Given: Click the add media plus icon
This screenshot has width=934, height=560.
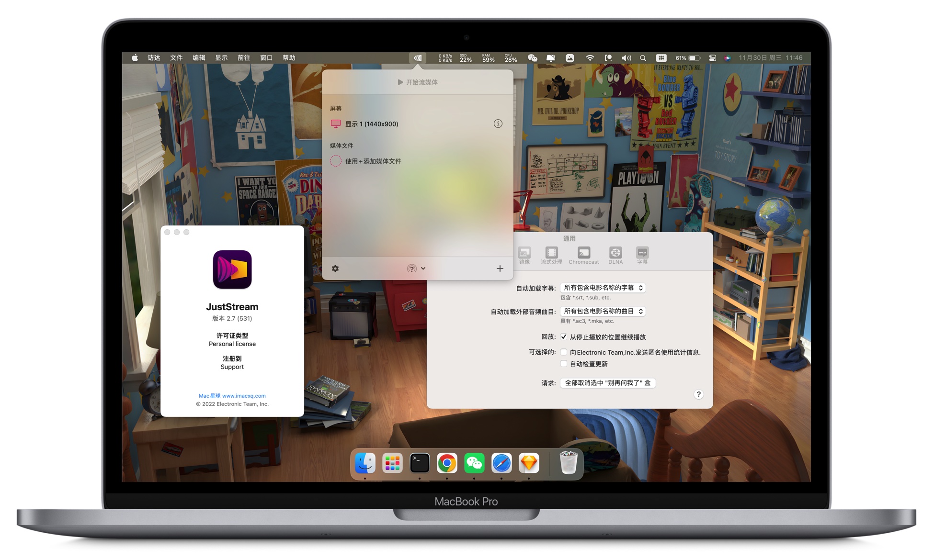Looking at the screenshot, I should [500, 268].
